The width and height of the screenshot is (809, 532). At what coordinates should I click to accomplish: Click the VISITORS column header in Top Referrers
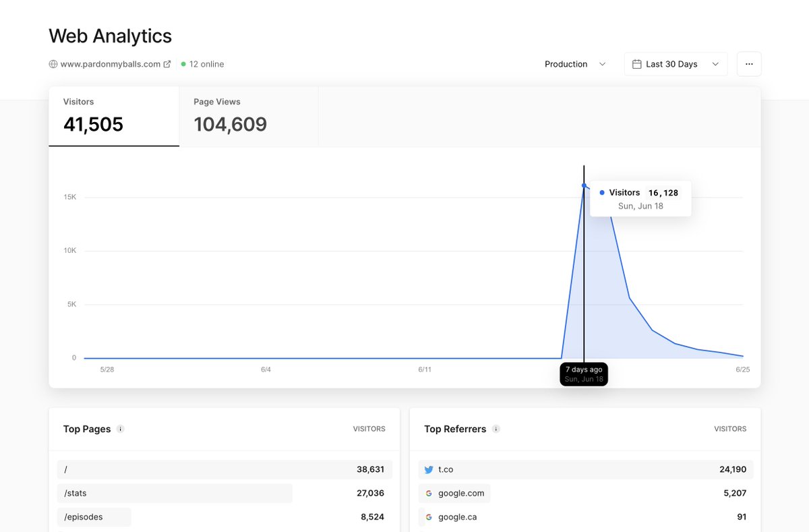(731, 429)
